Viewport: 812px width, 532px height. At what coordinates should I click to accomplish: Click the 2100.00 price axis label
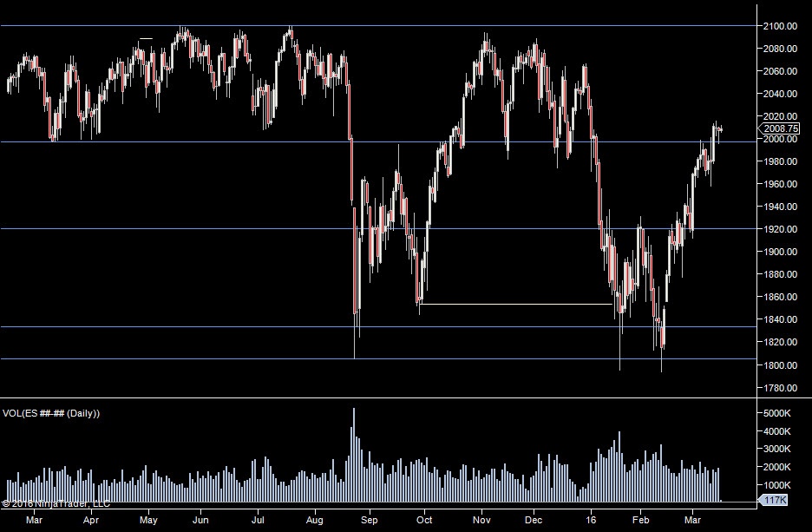pos(780,26)
